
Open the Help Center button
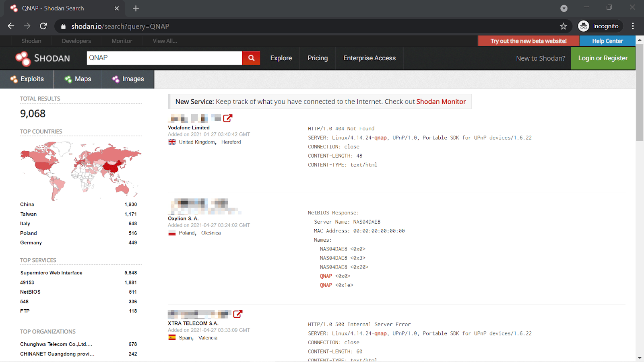(x=607, y=41)
